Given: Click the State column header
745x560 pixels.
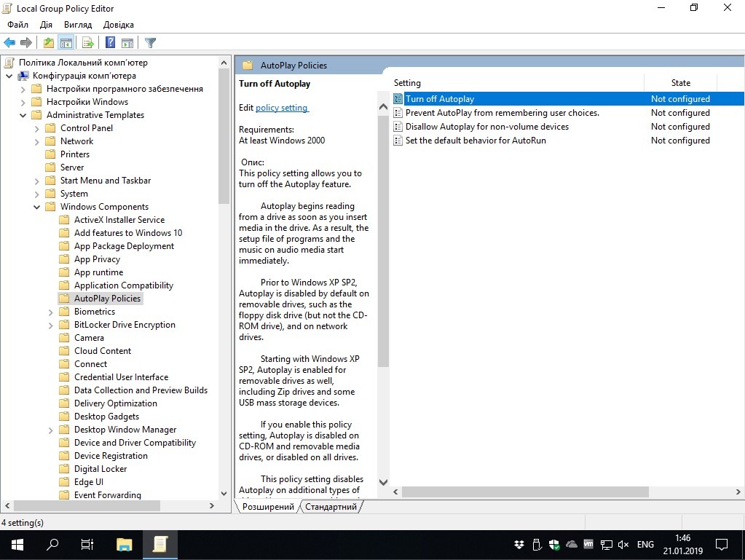Looking at the screenshot, I should point(680,83).
